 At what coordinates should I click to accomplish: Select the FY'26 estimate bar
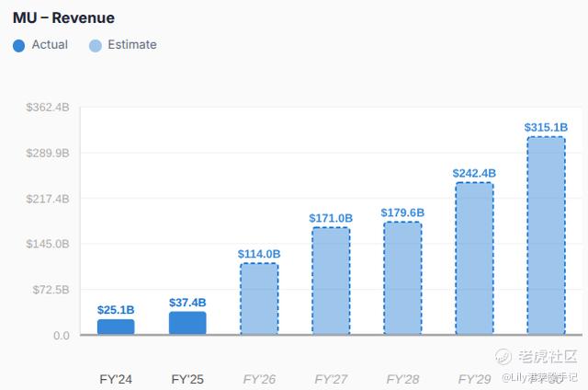point(259,299)
